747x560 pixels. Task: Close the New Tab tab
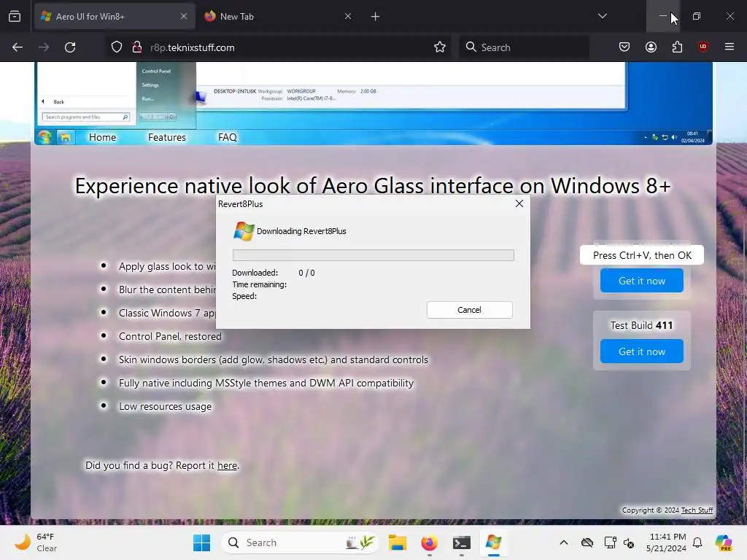click(348, 16)
